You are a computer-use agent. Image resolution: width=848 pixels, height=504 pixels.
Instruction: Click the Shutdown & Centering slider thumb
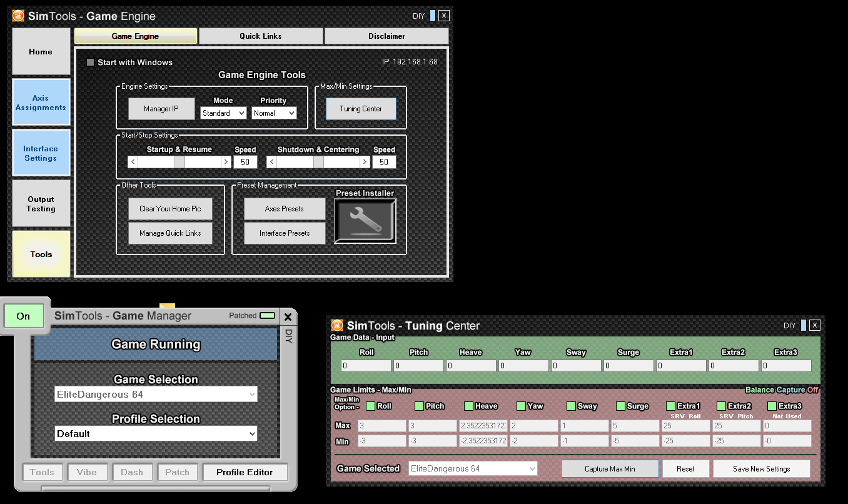318,162
